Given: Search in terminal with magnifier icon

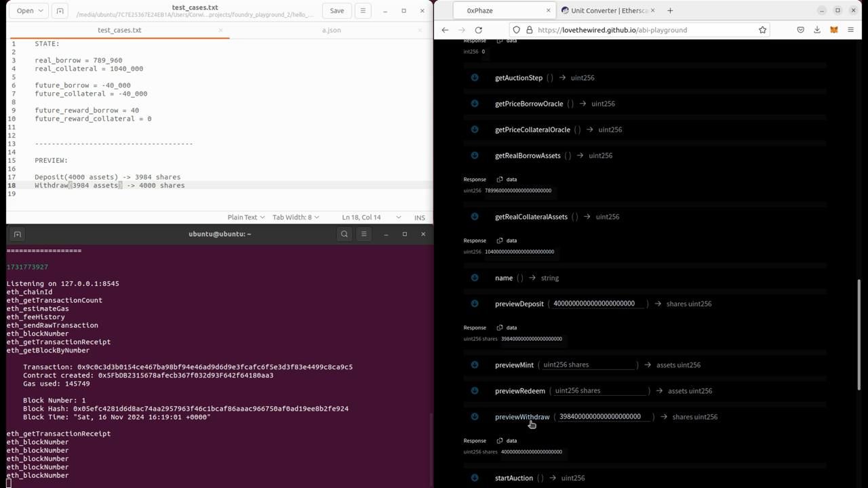Looking at the screenshot, I should pyautogui.click(x=344, y=234).
